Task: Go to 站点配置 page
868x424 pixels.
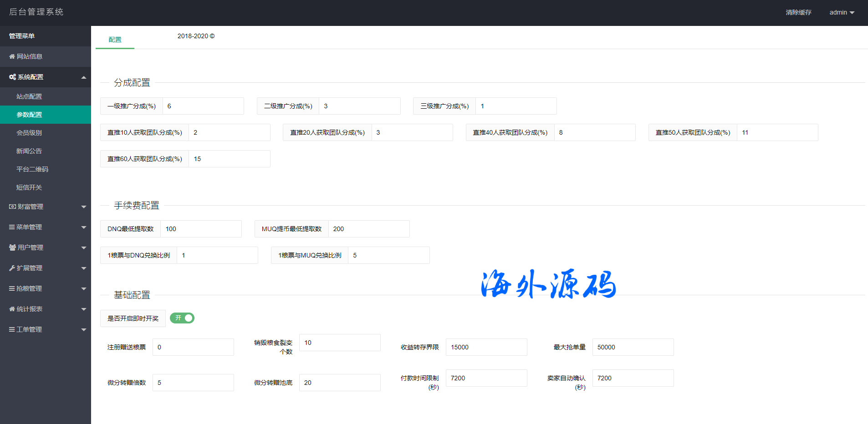Action: point(29,96)
